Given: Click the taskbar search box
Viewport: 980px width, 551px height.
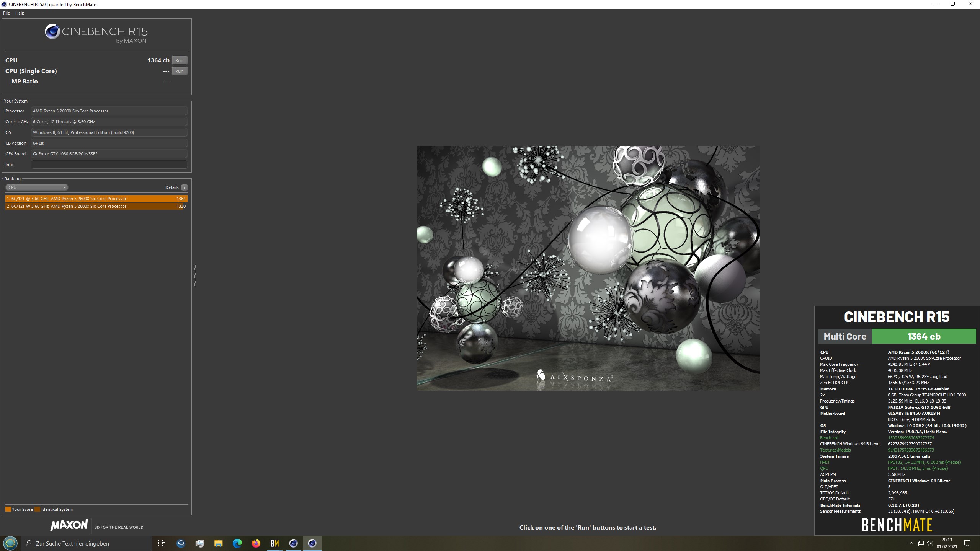Looking at the screenshot, I should [x=87, y=543].
